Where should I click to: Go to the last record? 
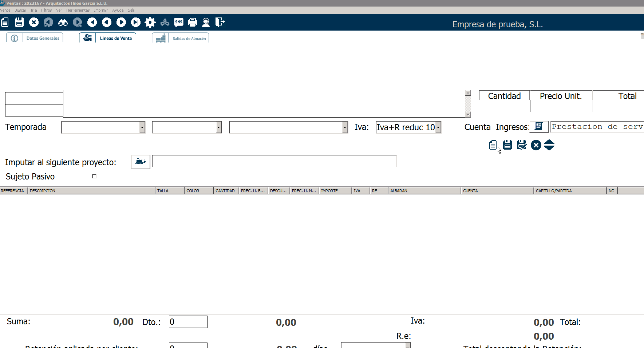pyautogui.click(x=136, y=23)
